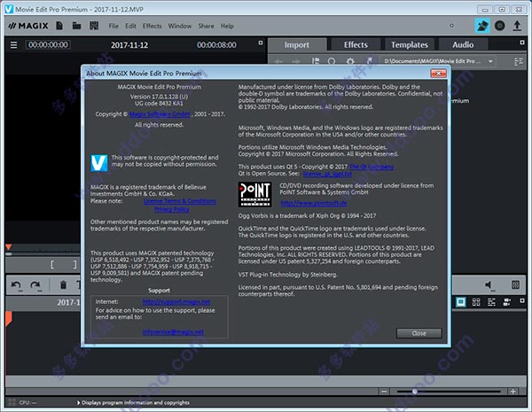This screenshot has height=412, width=532.
Task: Click the Create slideshow wizard icon
Action: [x=94, y=26]
